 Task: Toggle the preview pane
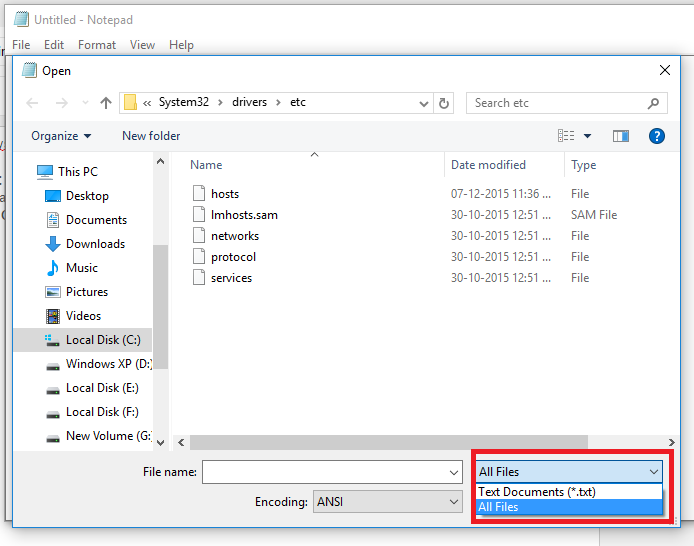tap(621, 136)
